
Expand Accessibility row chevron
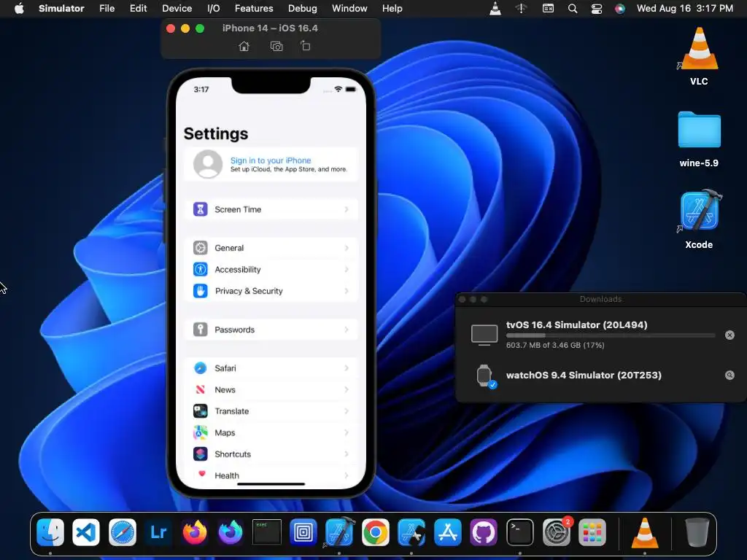(347, 270)
